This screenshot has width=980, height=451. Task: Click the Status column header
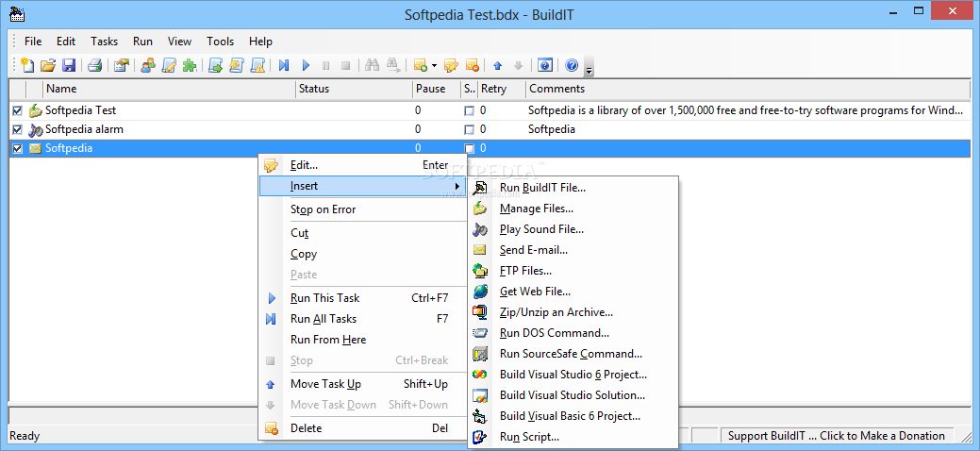354,89
